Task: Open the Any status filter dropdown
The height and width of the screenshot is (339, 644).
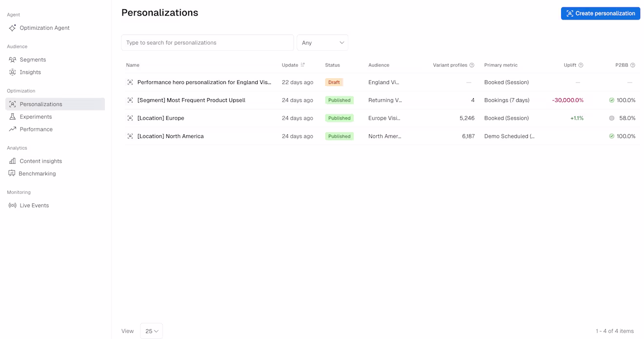Action: tap(322, 42)
